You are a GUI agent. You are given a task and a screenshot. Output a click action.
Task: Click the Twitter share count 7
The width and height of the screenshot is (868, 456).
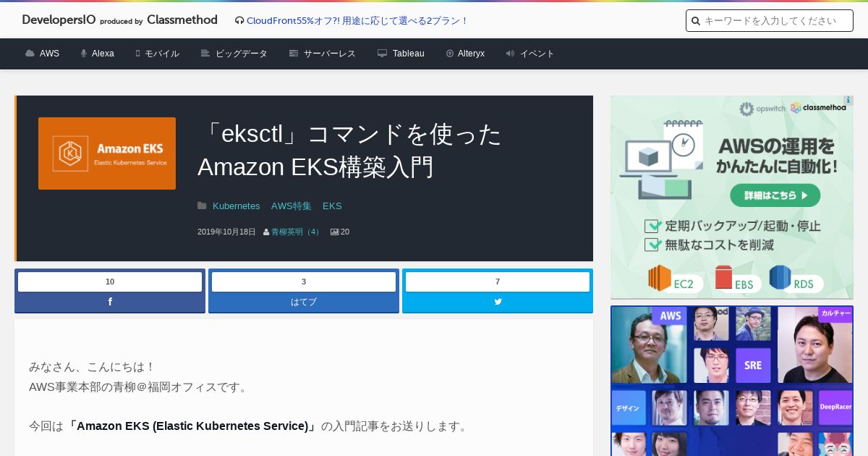(498, 282)
